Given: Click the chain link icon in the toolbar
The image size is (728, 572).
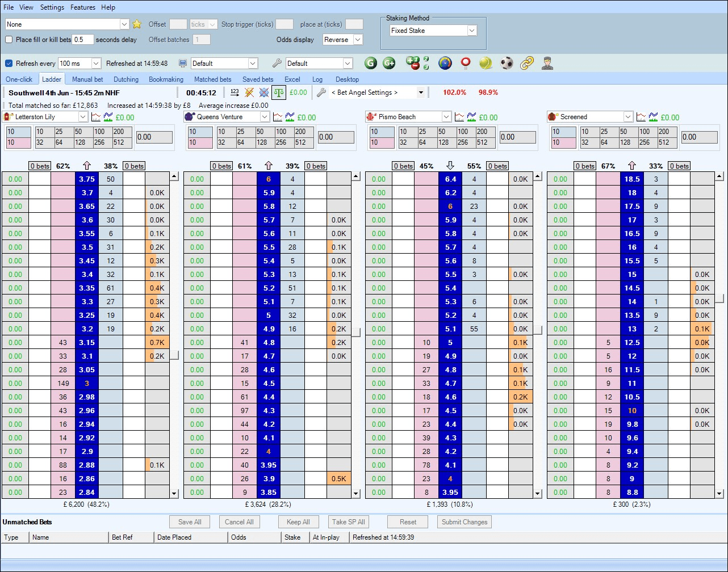Looking at the screenshot, I should (x=526, y=64).
